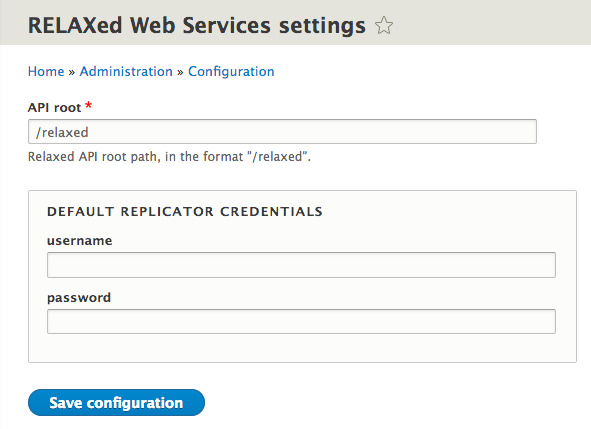Click the separator between Administration and Configuration
591x429 pixels.
[180, 72]
